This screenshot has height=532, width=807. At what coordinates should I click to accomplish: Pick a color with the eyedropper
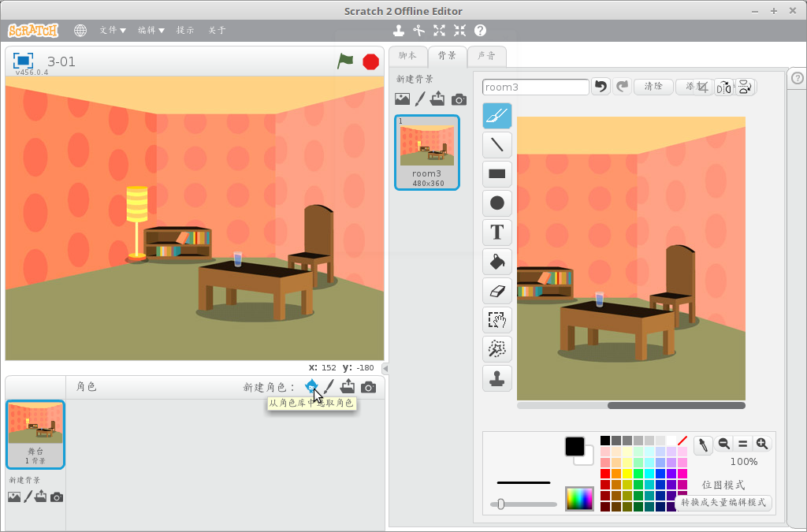click(702, 445)
